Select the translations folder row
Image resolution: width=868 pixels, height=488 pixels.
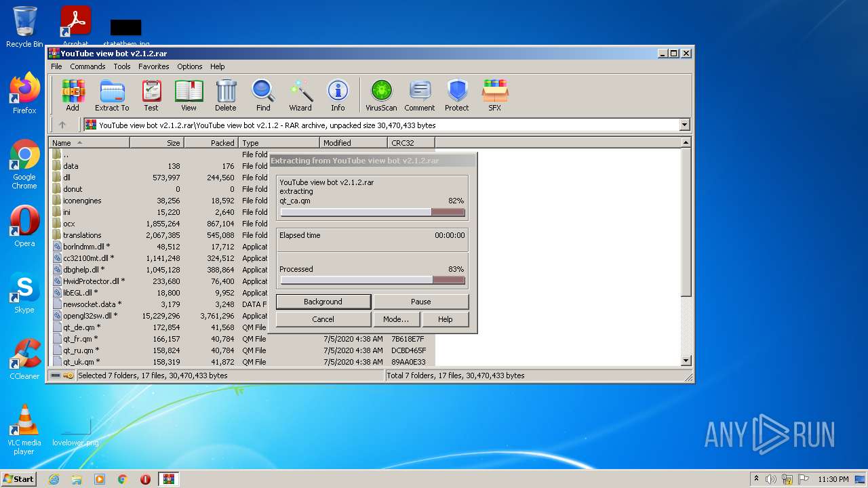(159, 235)
